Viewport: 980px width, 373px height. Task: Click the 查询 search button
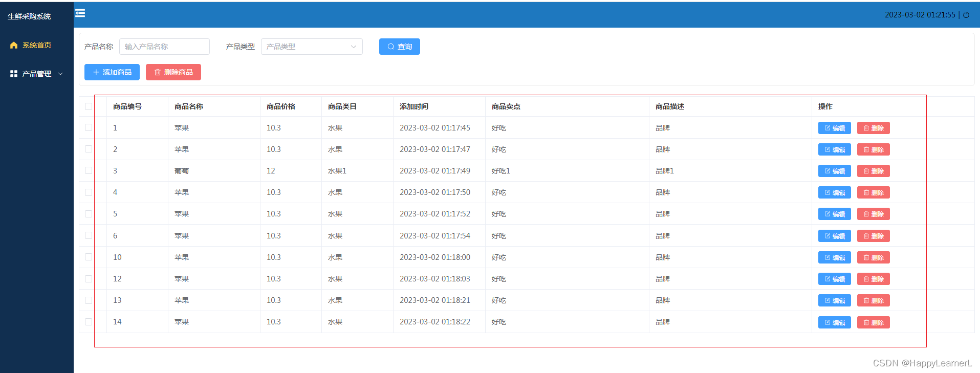pos(400,47)
